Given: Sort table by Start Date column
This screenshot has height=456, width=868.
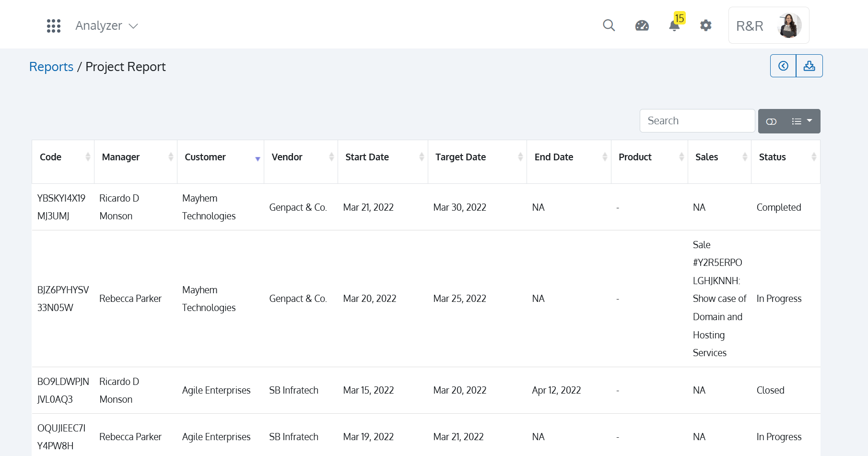Looking at the screenshot, I should 383,162.
